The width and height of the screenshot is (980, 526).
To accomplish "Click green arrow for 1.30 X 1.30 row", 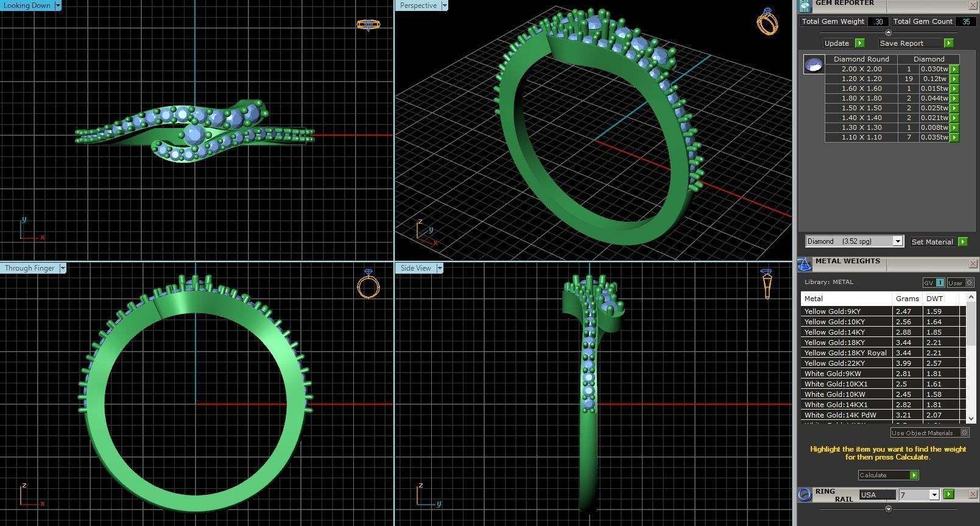I will click(x=954, y=127).
